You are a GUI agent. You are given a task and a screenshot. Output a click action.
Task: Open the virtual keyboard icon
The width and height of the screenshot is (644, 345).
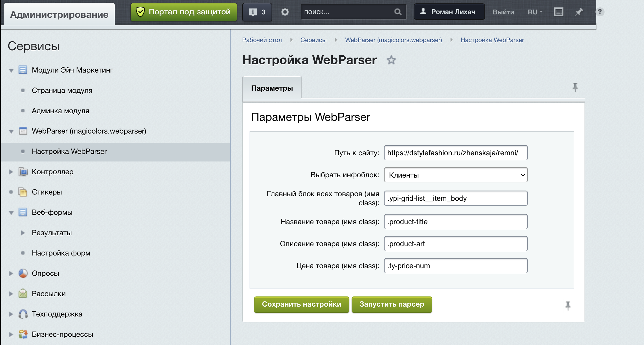[559, 12]
